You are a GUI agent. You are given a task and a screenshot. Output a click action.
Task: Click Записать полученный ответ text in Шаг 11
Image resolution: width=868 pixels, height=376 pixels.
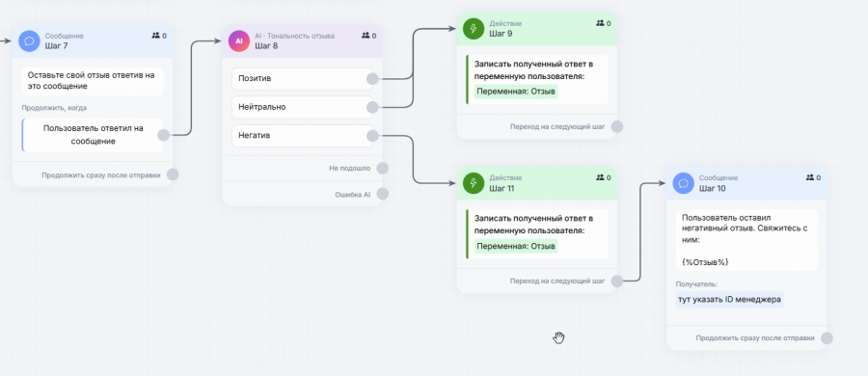[x=534, y=225]
